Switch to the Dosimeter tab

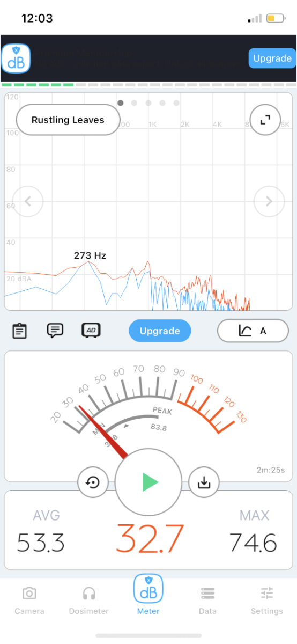[x=89, y=601]
